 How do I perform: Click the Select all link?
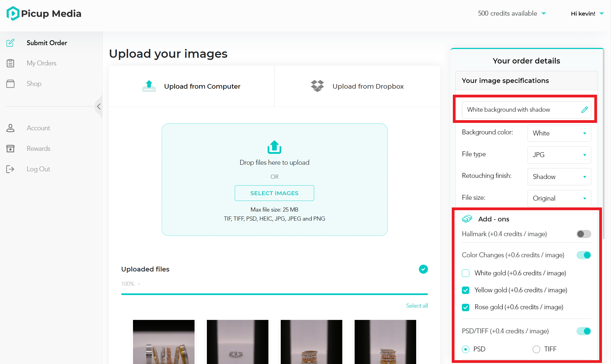click(417, 306)
